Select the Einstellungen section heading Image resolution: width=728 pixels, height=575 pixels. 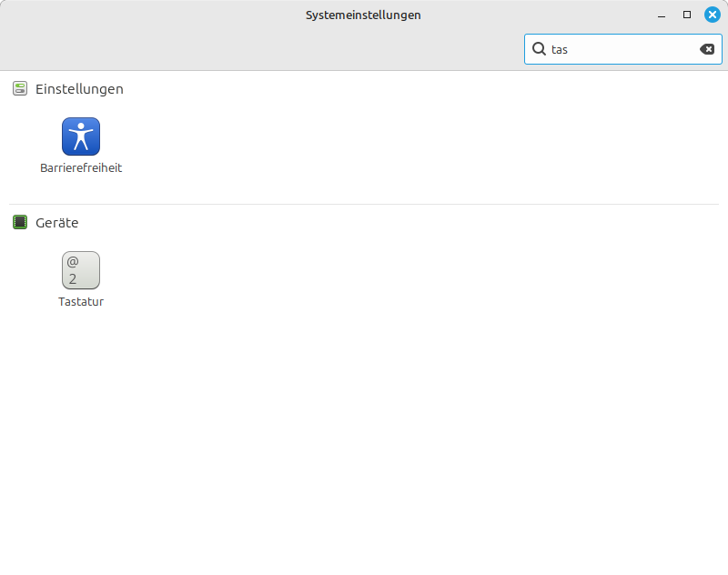coord(79,89)
